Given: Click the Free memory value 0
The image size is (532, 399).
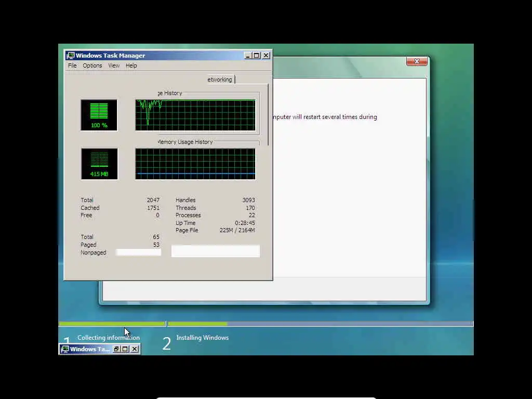Looking at the screenshot, I should coord(157,215).
